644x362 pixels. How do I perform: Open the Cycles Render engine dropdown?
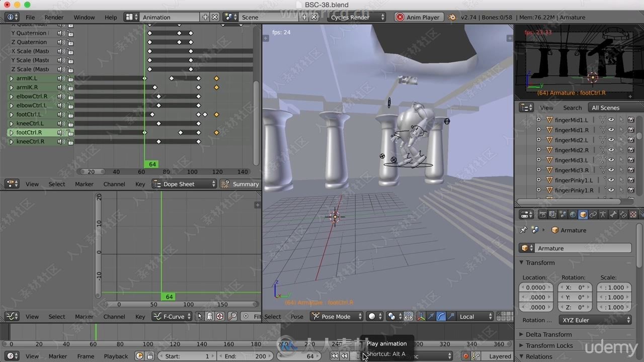pos(356,17)
